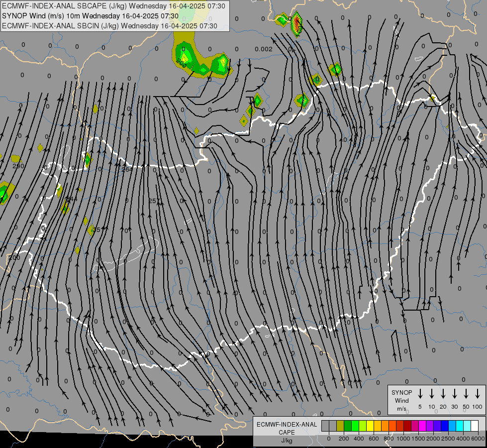The height and width of the screenshot is (448, 487).
Task: Click the 'ECMWF-INDEX-ANAL SBCIN' title line
Action: click(x=109, y=26)
